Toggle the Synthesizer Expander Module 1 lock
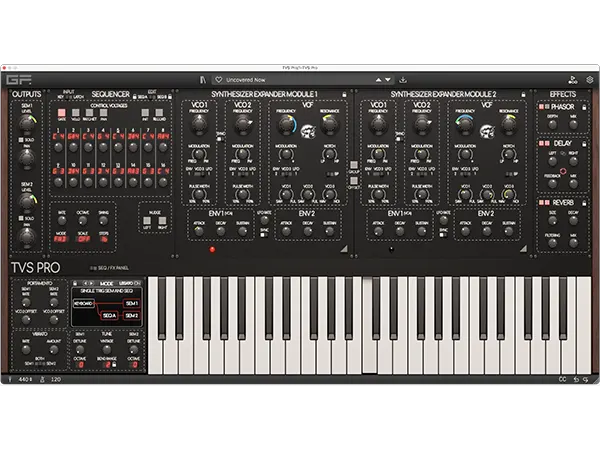The height and width of the screenshot is (450, 600). click(344, 94)
